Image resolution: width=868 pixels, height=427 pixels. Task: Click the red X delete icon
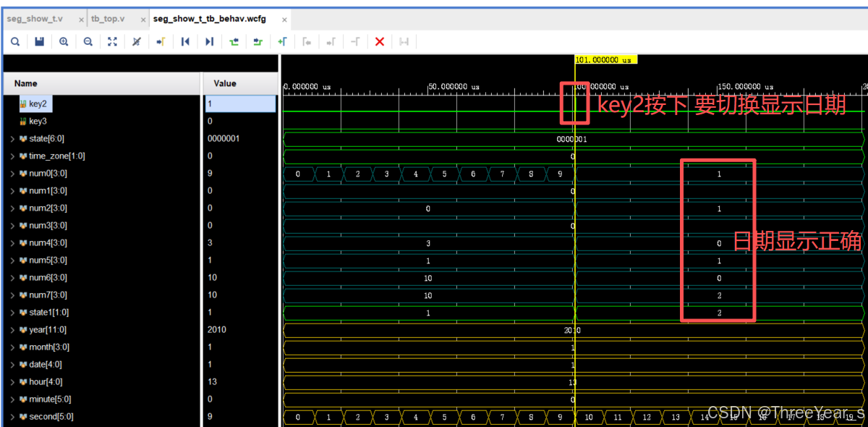coord(379,42)
